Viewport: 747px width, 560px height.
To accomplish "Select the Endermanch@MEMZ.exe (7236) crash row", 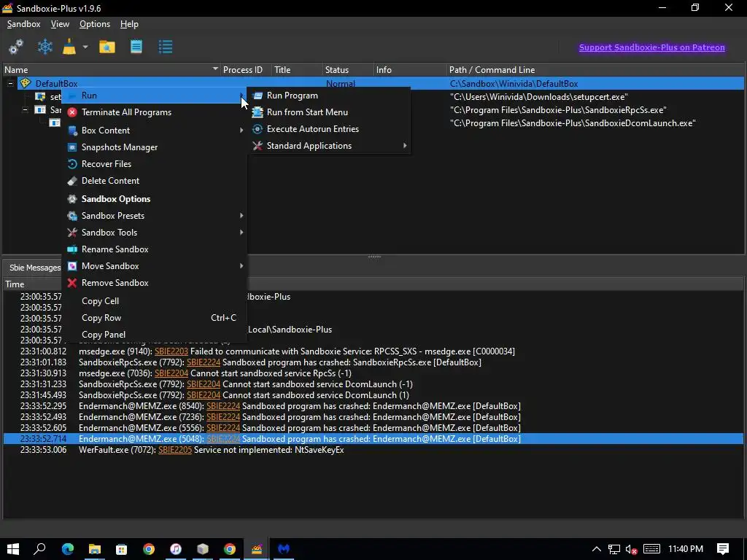I will pos(373,417).
